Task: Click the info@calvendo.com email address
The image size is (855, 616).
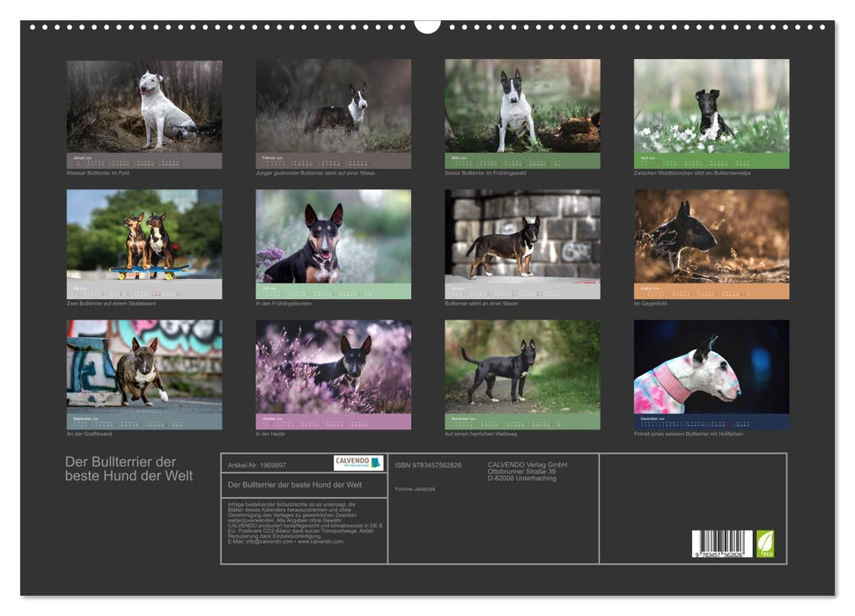Action: click(269, 543)
